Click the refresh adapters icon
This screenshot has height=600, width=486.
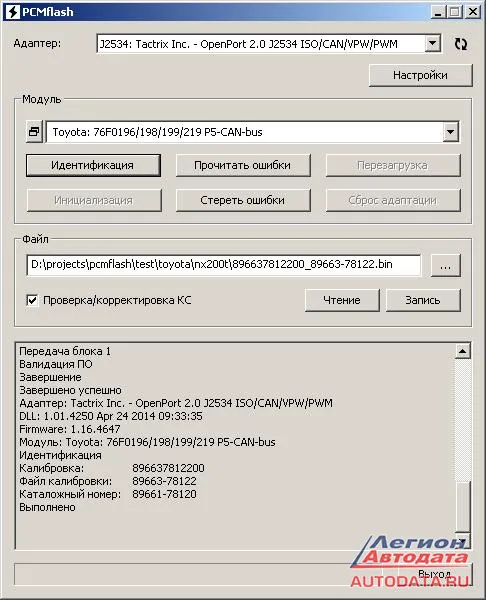(461, 44)
